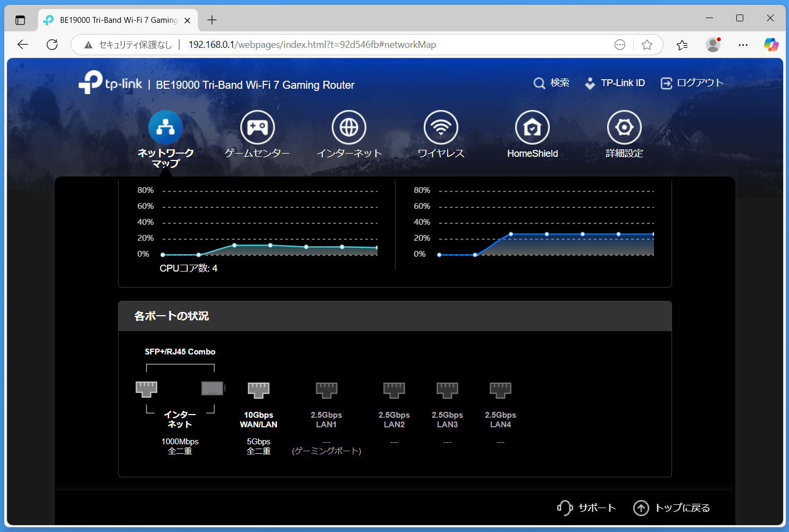The height and width of the screenshot is (532, 789).
Task: Open Advanced settings (詳細設定) gear icon
Action: pyautogui.click(x=624, y=128)
